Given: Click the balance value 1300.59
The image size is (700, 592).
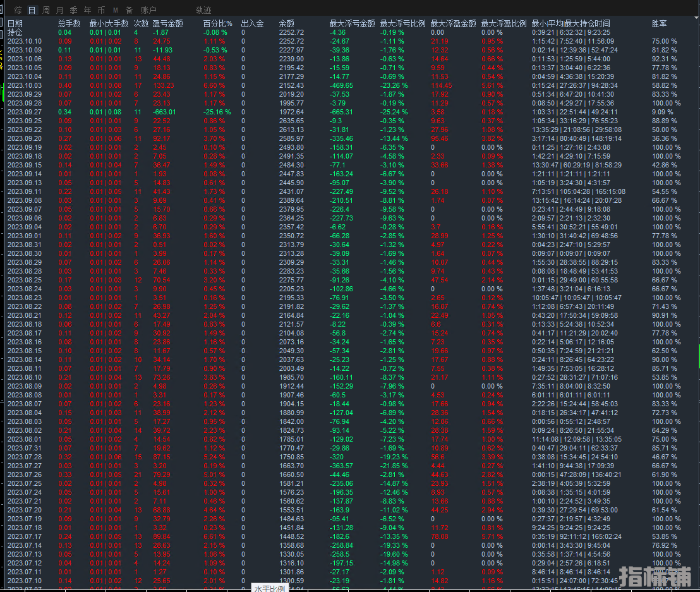Looking at the screenshot, I should coord(291,581).
